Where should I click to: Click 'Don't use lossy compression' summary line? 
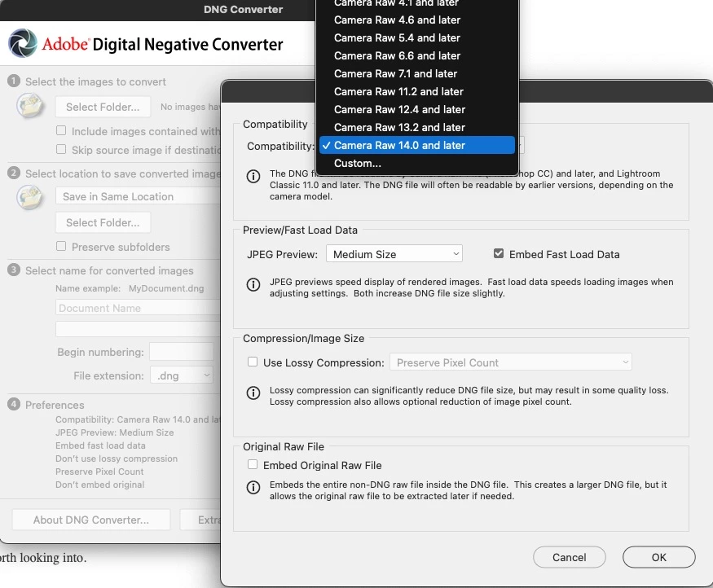click(117, 459)
